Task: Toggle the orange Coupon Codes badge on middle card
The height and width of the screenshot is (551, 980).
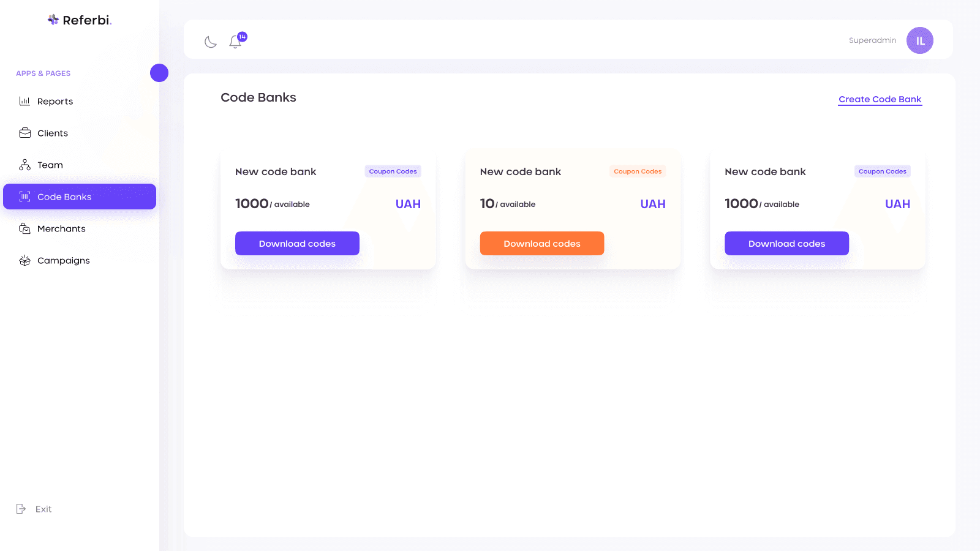Action: pos(637,171)
